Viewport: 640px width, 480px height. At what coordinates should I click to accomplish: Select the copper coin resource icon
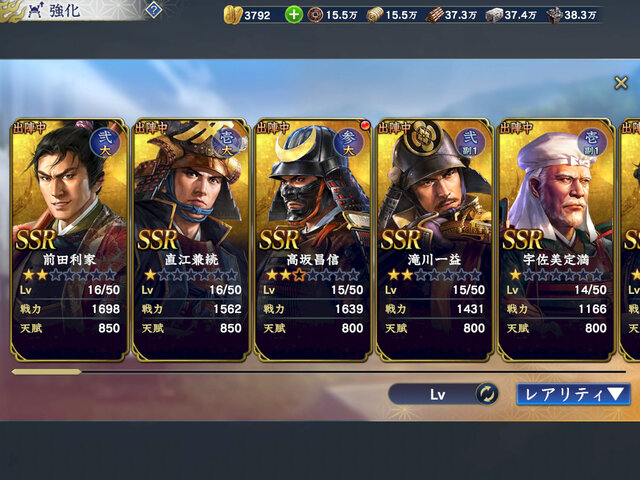coord(315,15)
